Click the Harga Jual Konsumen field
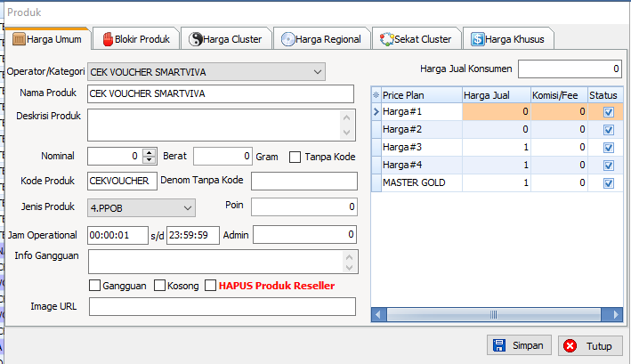631x364 pixels. (570, 69)
